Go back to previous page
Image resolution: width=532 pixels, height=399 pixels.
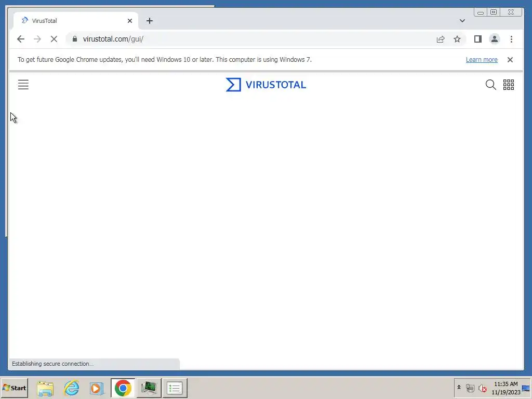point(21,39)
